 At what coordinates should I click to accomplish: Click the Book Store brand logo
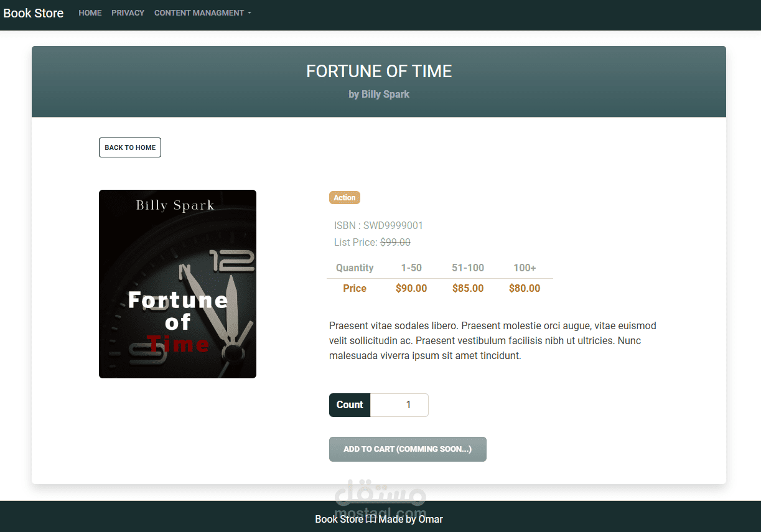tap(34, 13)
